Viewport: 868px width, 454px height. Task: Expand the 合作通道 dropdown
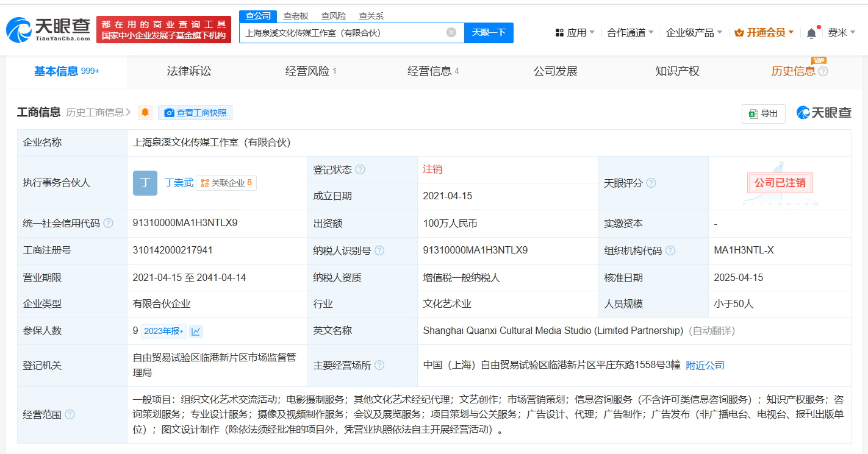click(630, 33)
